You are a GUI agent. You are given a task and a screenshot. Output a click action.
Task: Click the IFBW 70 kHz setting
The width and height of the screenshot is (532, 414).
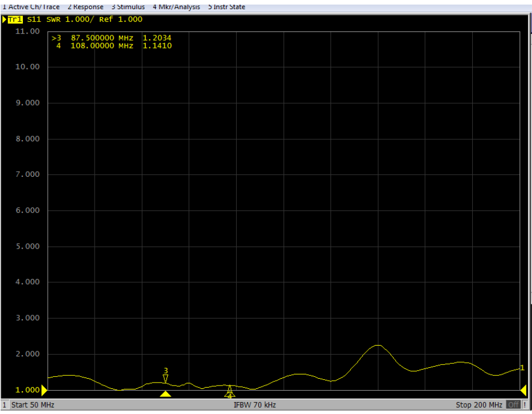[x=254, y=405]
